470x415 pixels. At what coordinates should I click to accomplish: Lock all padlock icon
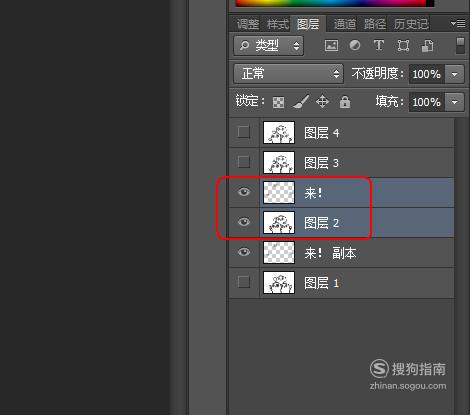(345, 102)
